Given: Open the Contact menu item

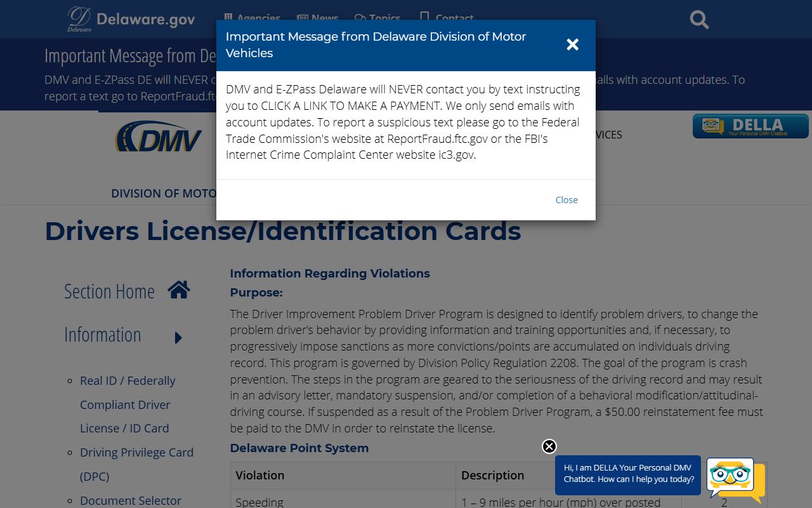Looking at the screenshot, I should coord(447,18).
